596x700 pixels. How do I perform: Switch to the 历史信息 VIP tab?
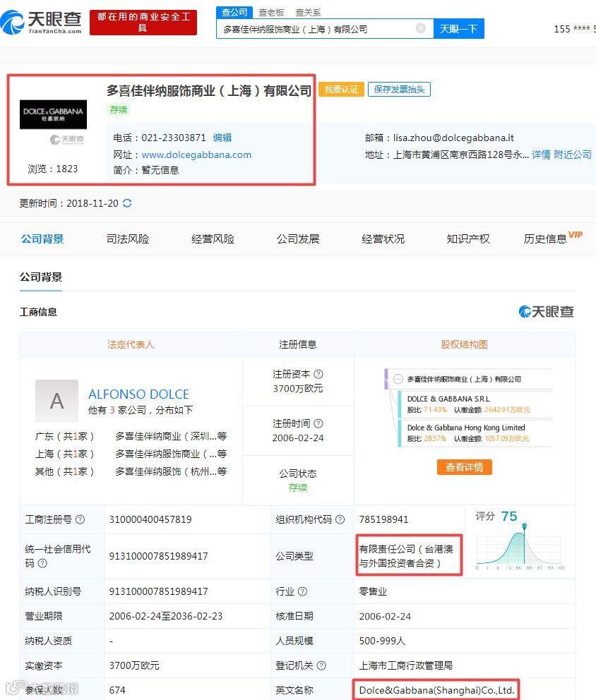click(553, 238)
